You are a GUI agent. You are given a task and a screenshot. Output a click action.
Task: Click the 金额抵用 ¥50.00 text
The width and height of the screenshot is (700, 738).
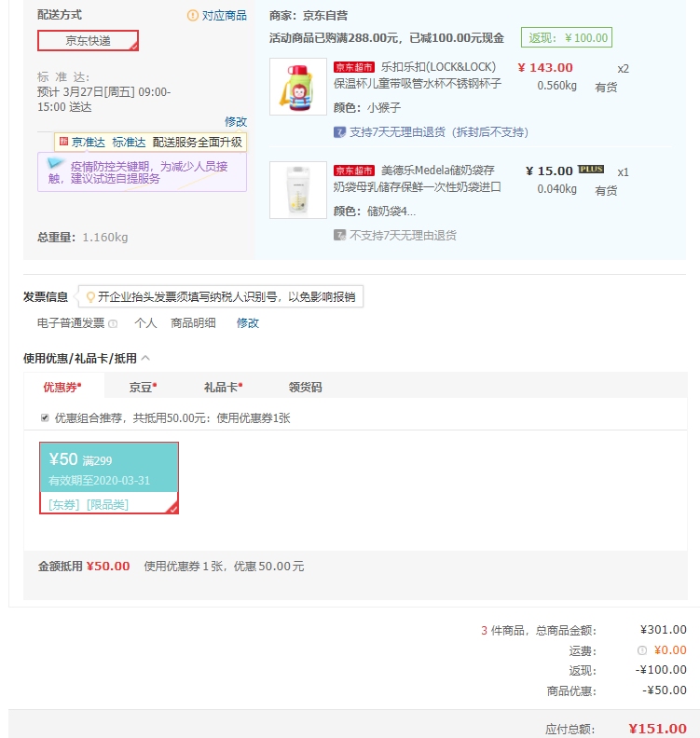pos(84,567)
